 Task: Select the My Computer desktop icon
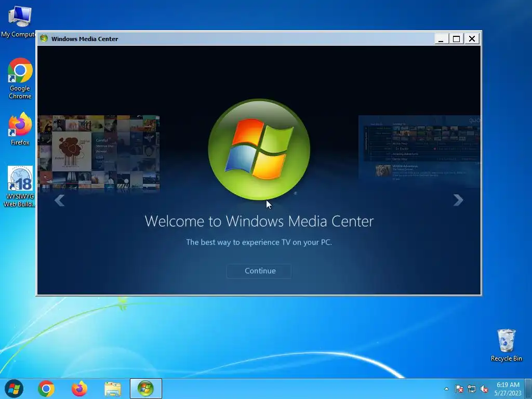19,22
